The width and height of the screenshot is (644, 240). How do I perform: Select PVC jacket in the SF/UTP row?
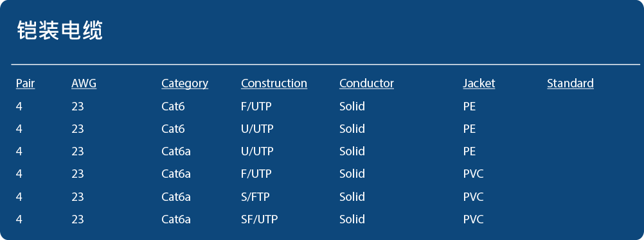[x=473, y=219]
